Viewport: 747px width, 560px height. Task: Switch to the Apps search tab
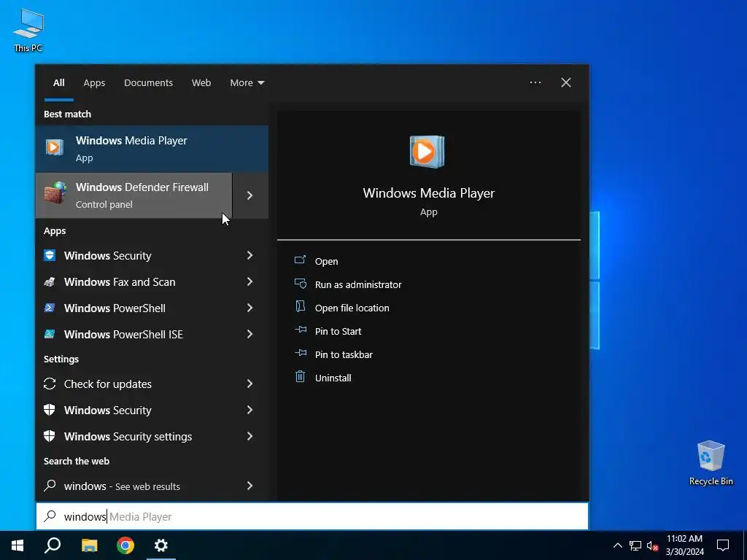click(x=94, y=82)
